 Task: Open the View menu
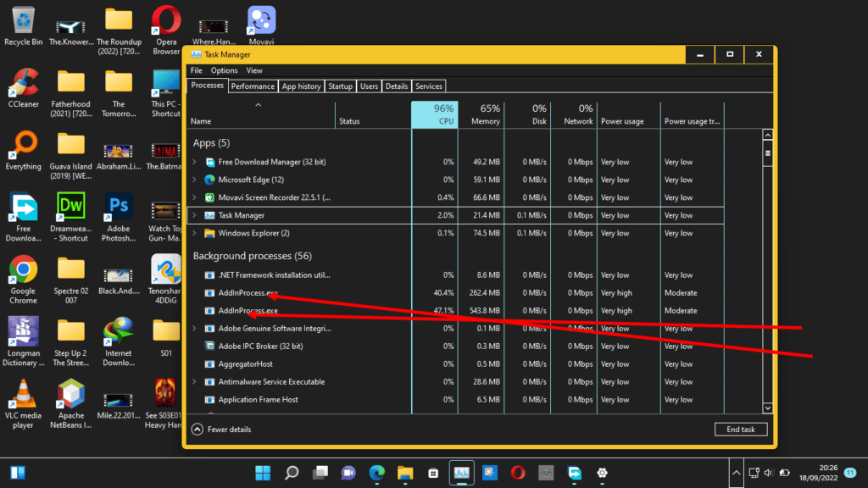[x=254, y=70]
